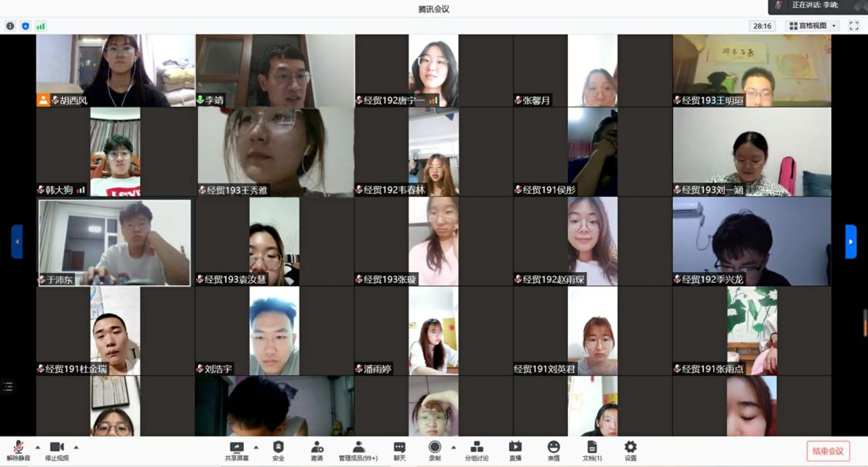Click the red 结束会议 button

pos(828,451)
